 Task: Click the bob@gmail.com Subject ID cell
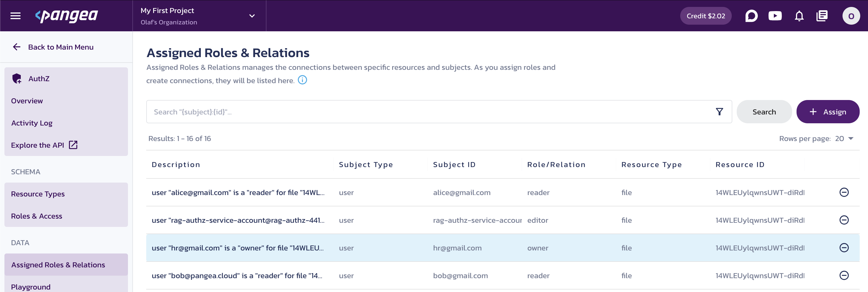tap(460, 275)
